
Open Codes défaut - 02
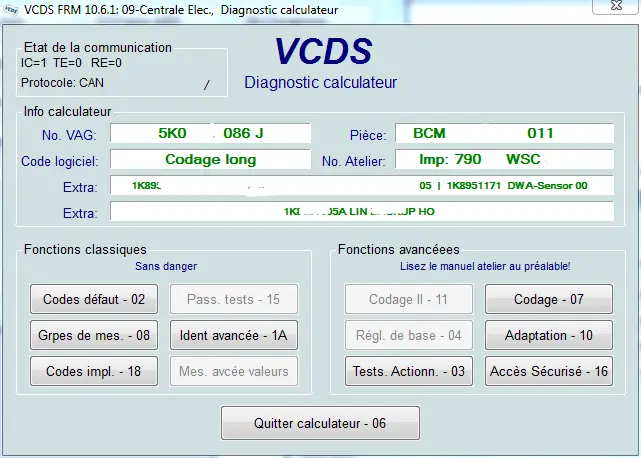point(94,299)
